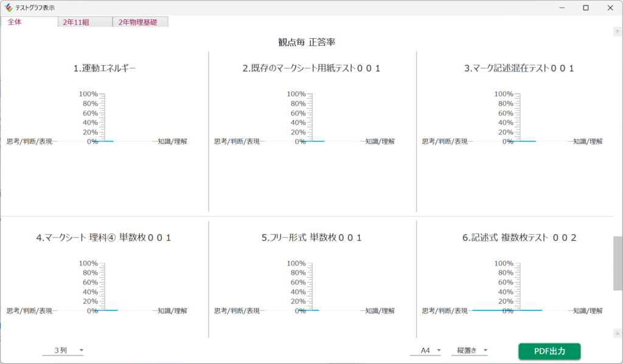This screenshot has height=364, width=623.
Task: Click the scrollbar down arrow
Action: click(618, 333)
